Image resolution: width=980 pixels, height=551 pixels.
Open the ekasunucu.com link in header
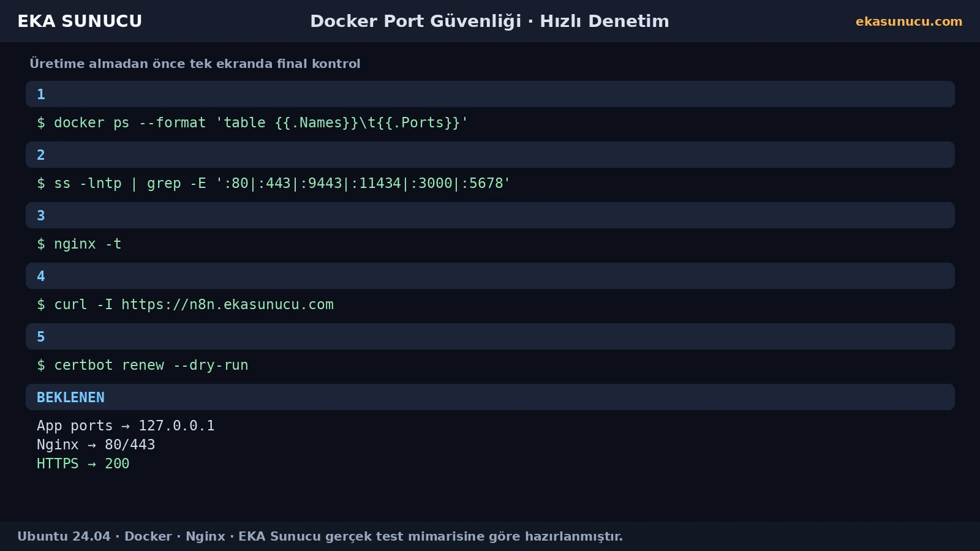(909, 21)
